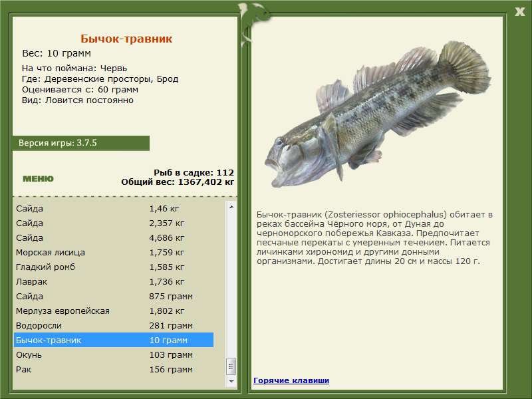532x399 pixels.
Task: Click the Вес: 10 грамм line
Action: point(57,53)
